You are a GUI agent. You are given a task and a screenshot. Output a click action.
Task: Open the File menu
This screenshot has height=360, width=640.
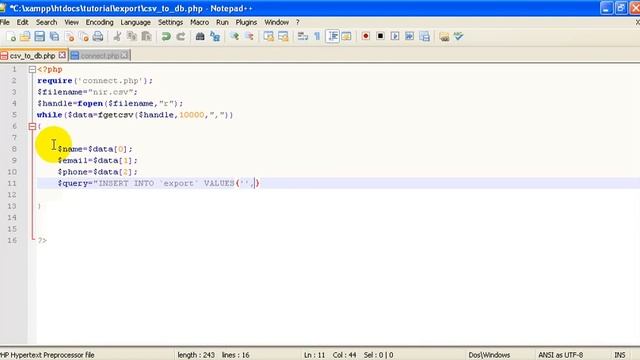click(x=5, y=22)
